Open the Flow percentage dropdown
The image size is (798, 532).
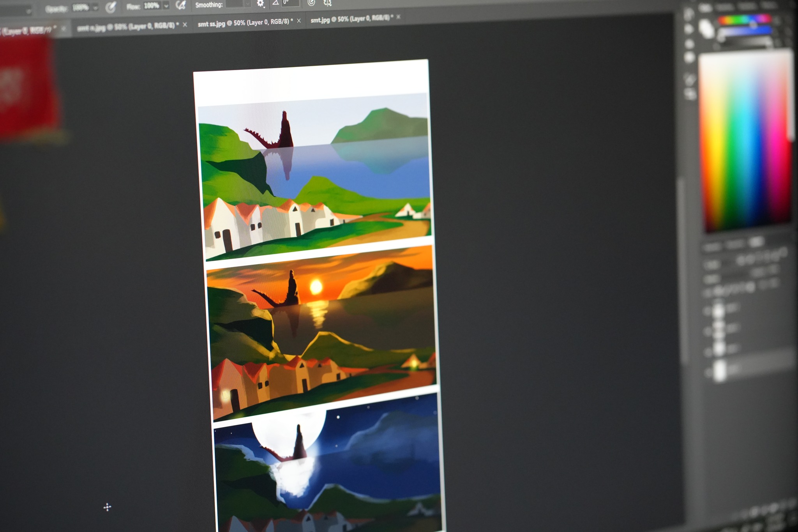tap(166, 5)
